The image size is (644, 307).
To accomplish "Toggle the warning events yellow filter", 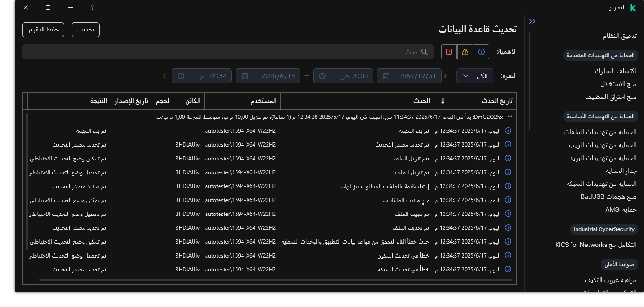I will click(x=465, y=52).
